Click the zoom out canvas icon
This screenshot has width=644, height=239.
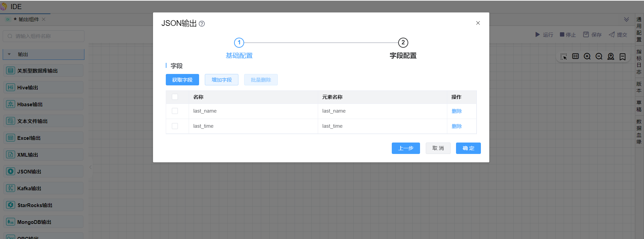pyautogui.click(x=599, y=56)
